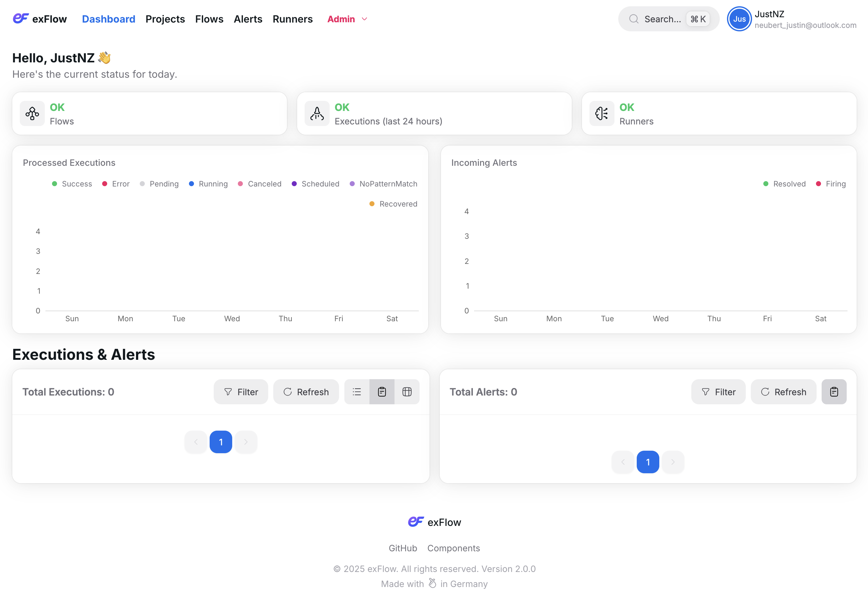The width and height of the screenshot is (868, 603).
Task: Click the exFlow logo in header
Action: [40, 19]
